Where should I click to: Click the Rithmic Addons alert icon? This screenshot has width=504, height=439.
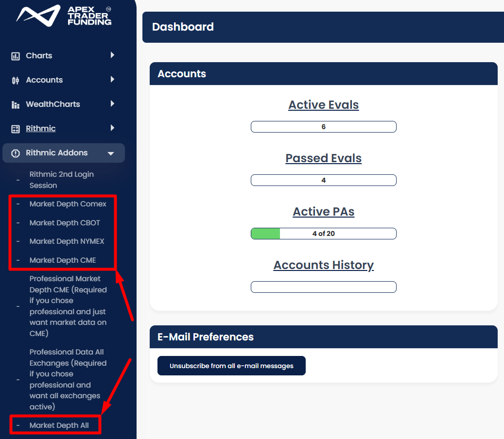click(16, 153)
